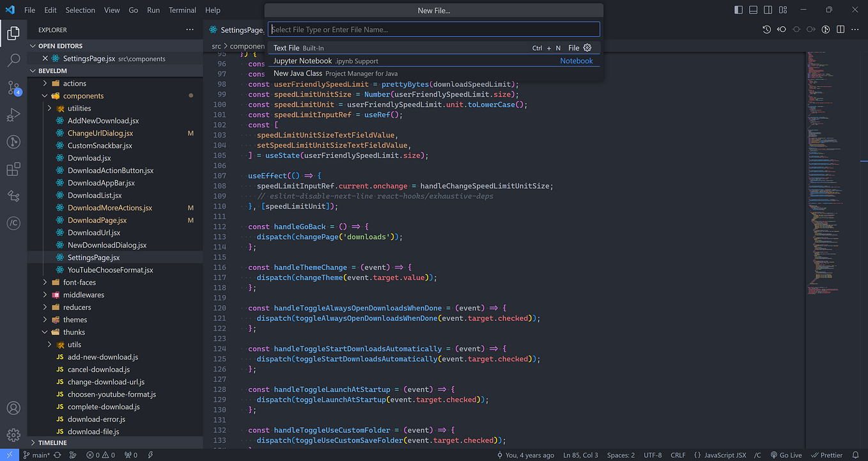Click the Split Editor icon above the editor
This screenshot has height=461, width=868.
click(x=839, y=29)
